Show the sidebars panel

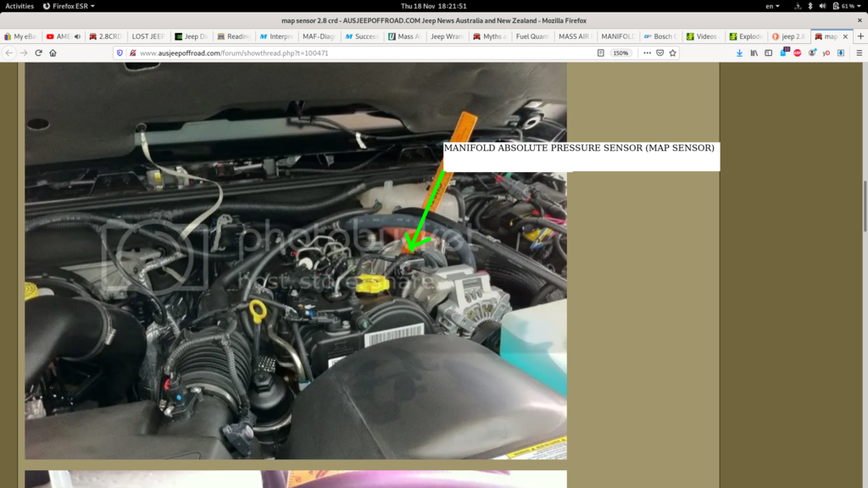click(x=768, y=53)
